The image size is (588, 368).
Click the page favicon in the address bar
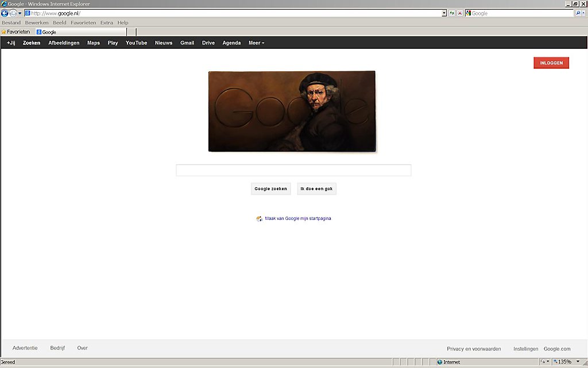click(28, 13)
